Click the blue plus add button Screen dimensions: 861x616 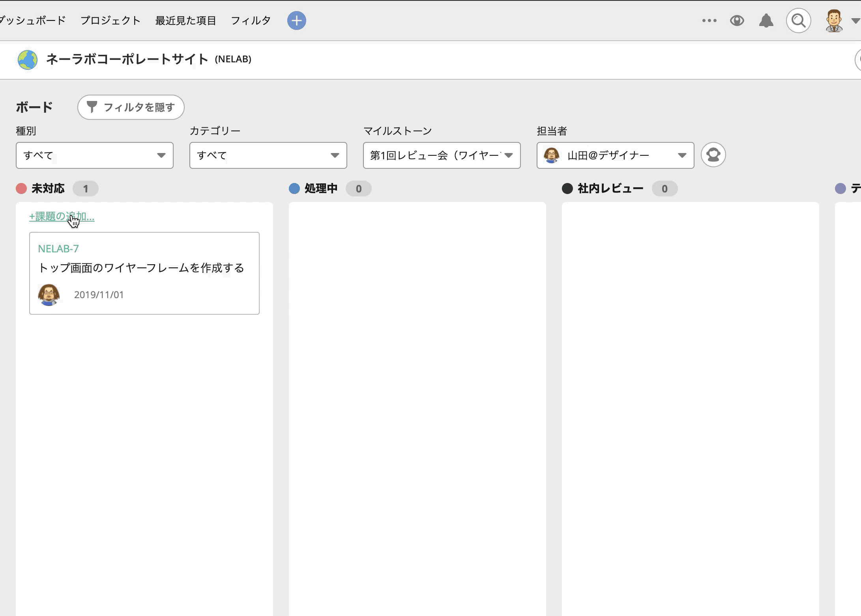296,21
